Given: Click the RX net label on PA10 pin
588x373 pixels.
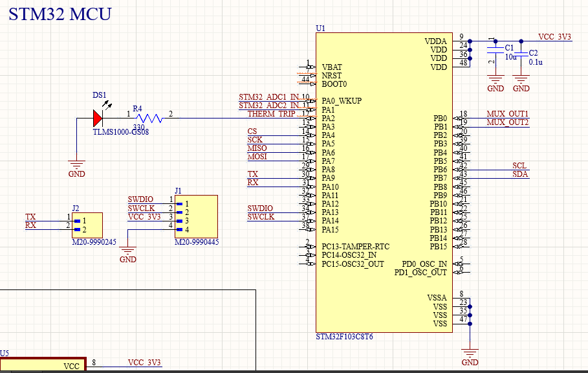Looking at the screenshot, I should coord(253,183).
